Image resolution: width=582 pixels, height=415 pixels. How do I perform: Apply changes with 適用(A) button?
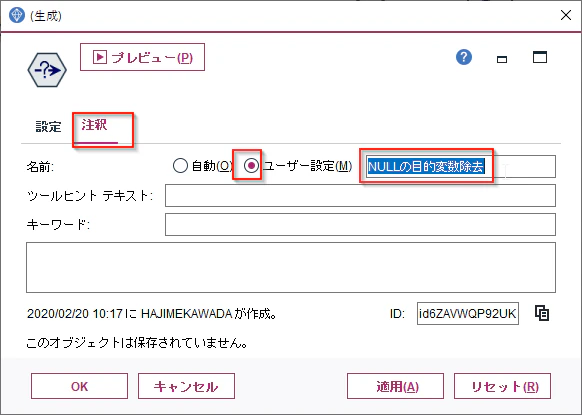pyautogui.click(x=395, y=386)
